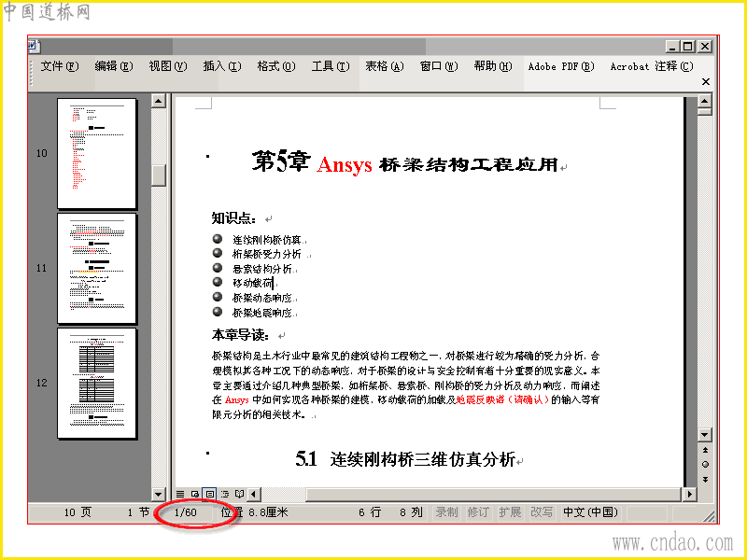Click the 中文(中国) language indicator
The image size is (747, 560).
coord(591,512)
